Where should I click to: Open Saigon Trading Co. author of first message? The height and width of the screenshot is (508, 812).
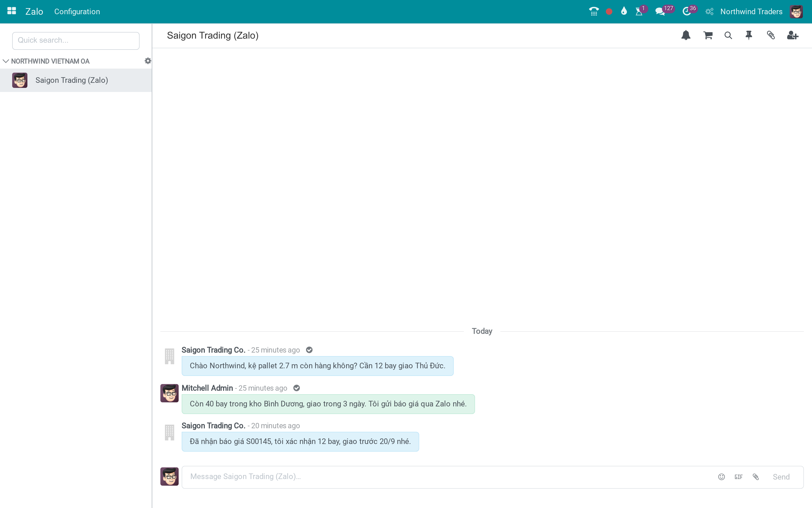tap(213, 350)
